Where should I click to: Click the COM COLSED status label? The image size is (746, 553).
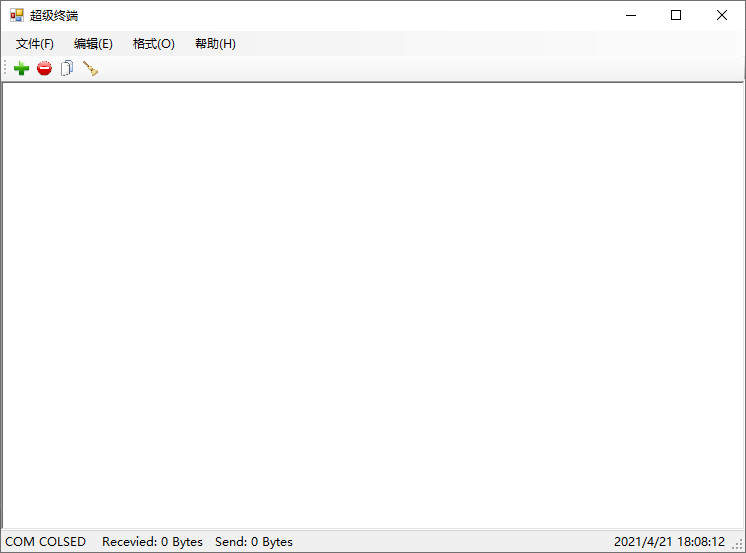pos(46,542)
